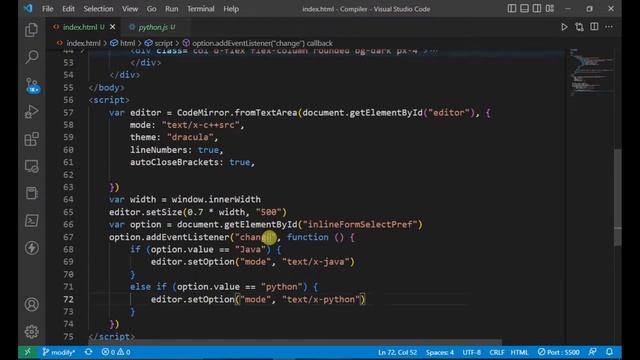This screenshot has width=640, height=360.
Task: Open the clipboard-shaped activity bar icon
Action: click(x=31, y=193)
